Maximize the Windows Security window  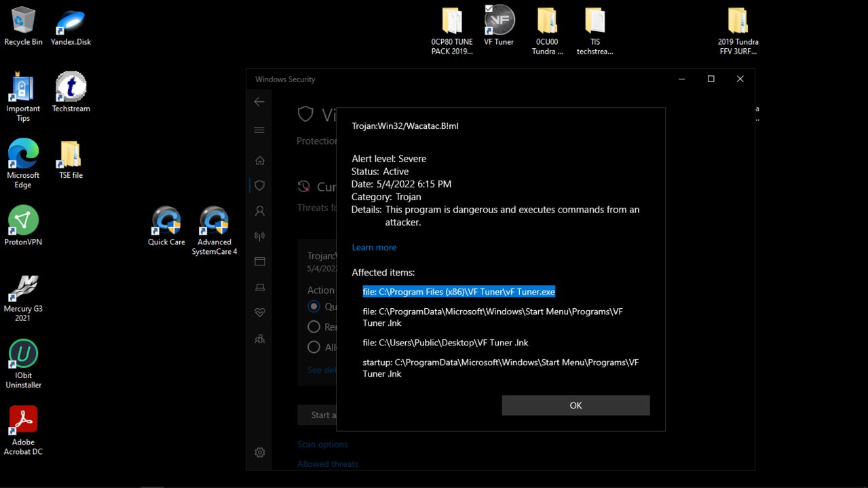(711, 79)
